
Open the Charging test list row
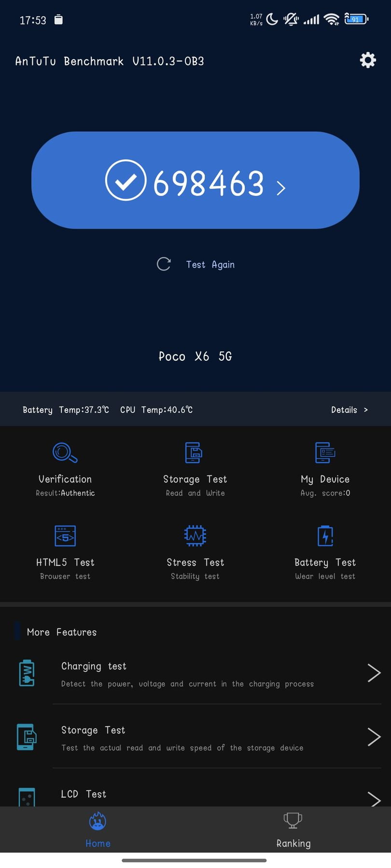coord(195,673)
